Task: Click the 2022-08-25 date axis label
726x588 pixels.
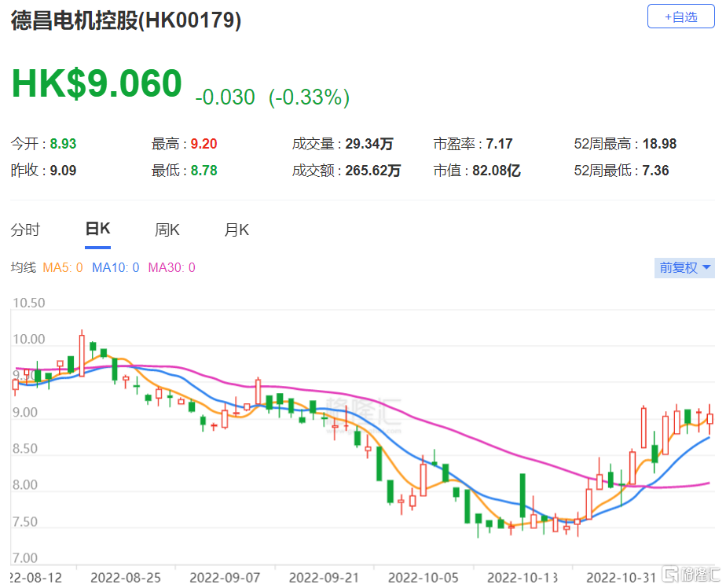Action: [126, 578]
